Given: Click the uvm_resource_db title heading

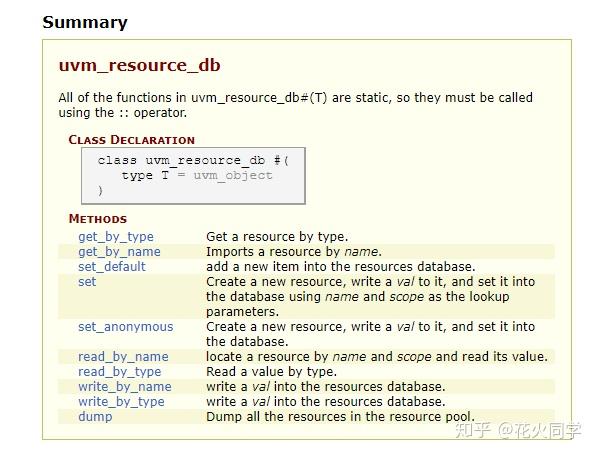Looking at the screenshot, I should [x=139, y=65].
